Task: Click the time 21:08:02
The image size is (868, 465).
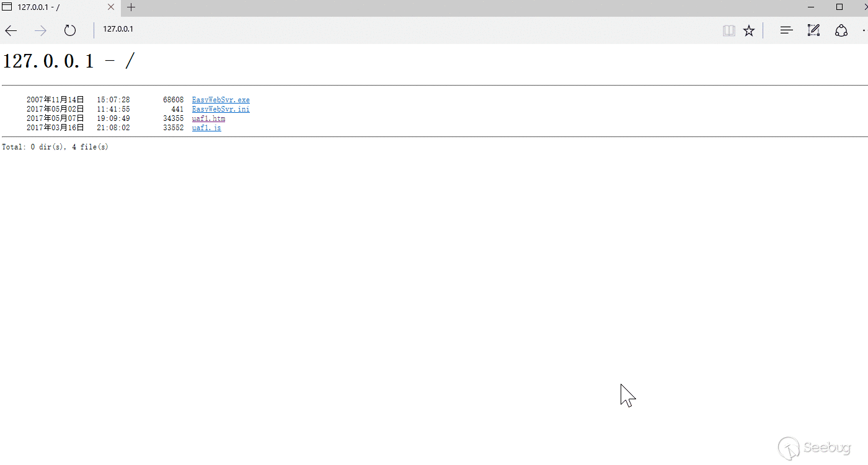Action: (x=113, y=128)
